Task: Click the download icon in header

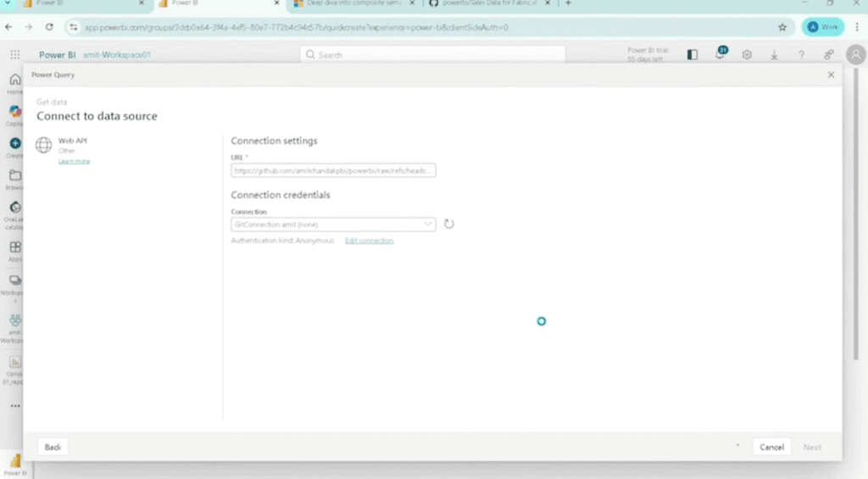Action: point(774,54)
